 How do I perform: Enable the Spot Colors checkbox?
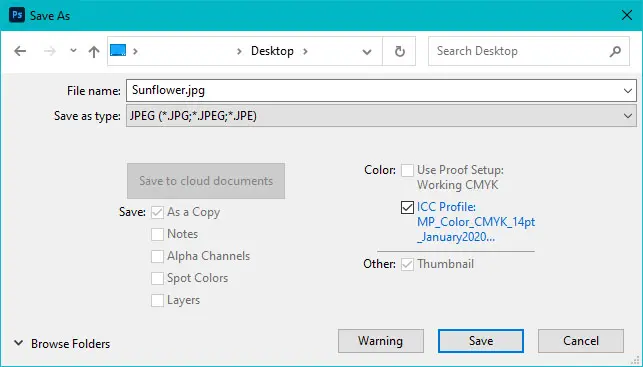coord(157,278)
